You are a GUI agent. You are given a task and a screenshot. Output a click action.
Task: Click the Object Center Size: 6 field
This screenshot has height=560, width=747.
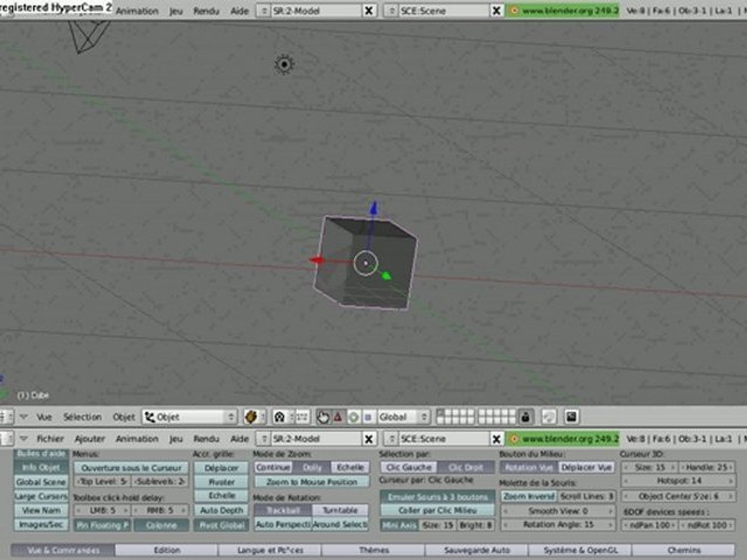click(x=679, y=497)
